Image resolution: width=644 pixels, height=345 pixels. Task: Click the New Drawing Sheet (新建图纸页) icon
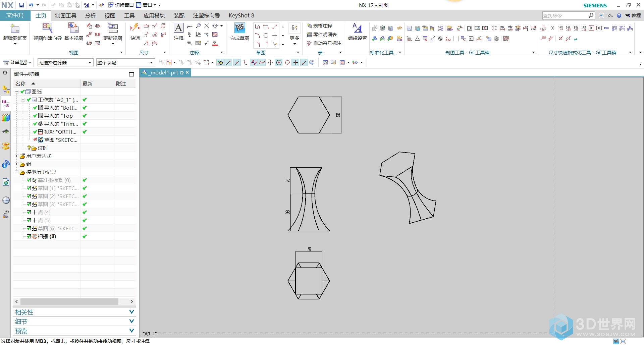coord(15,29)
